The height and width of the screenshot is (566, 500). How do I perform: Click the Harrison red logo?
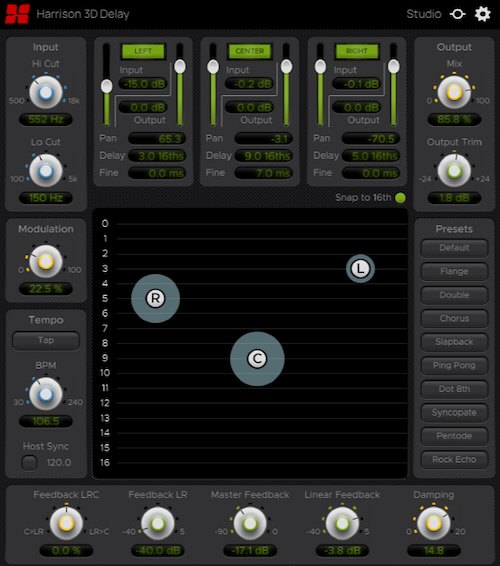[x=17, y=14]
